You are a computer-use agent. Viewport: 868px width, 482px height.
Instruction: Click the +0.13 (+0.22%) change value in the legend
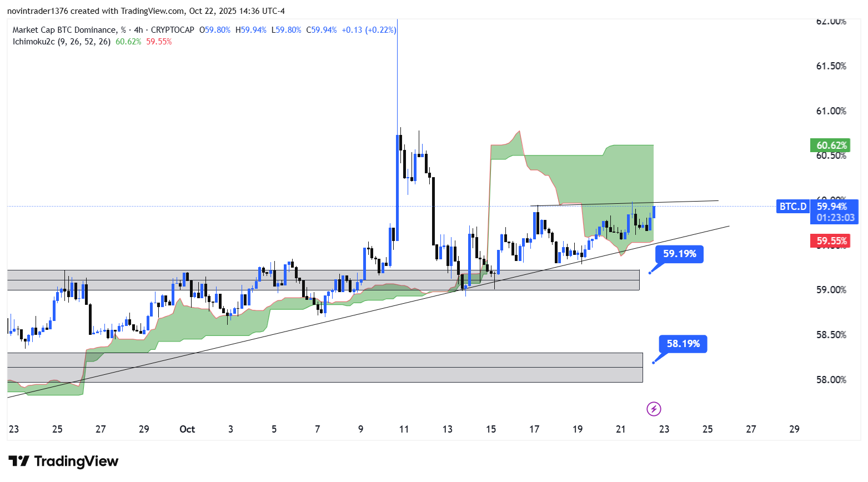(369, 30)
